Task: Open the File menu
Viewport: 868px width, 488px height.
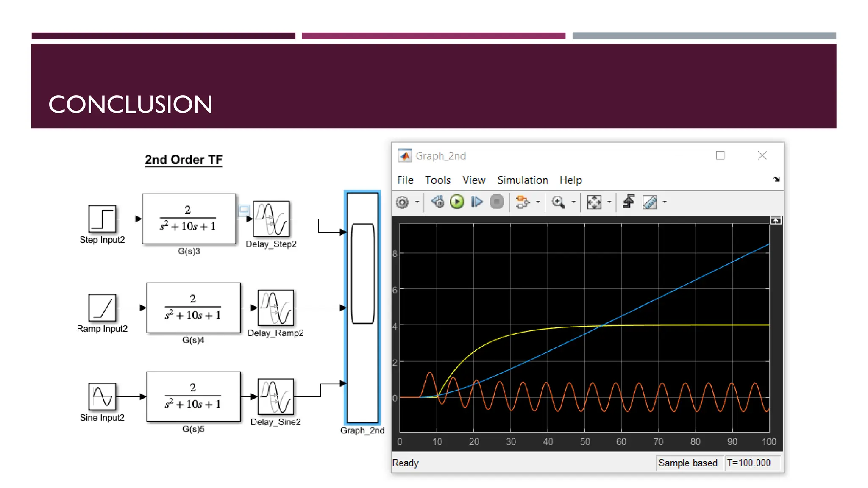Action: 405,180
